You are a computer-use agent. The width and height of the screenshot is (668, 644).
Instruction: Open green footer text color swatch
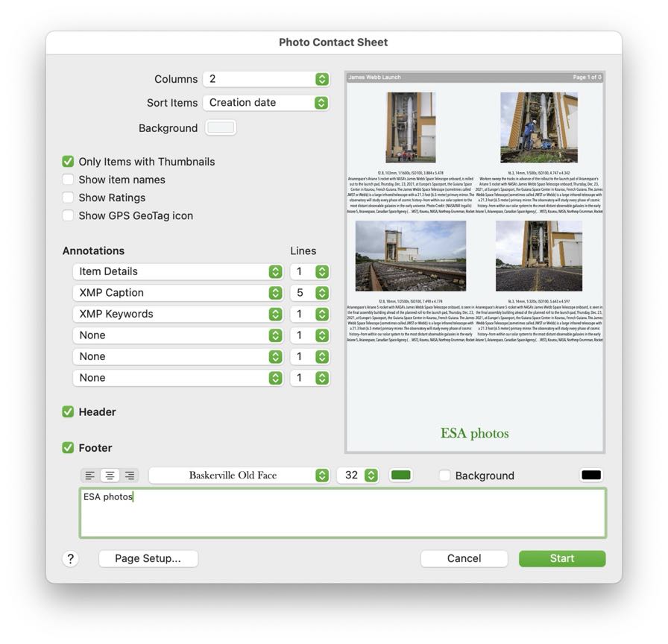(x=400, y=476)
